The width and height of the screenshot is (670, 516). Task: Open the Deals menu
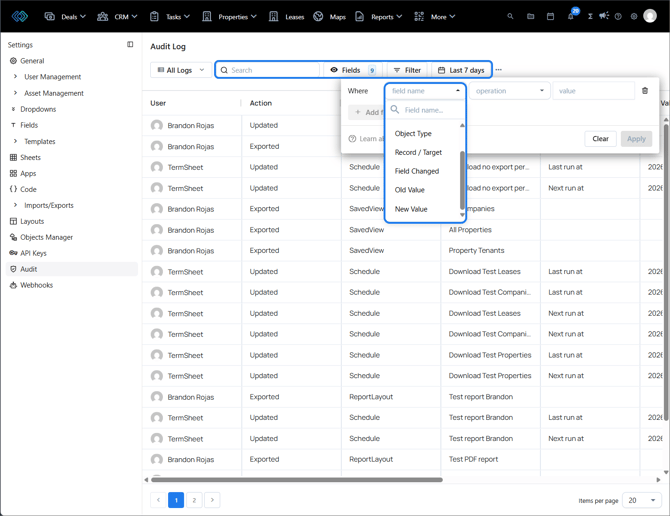[65, 17]
